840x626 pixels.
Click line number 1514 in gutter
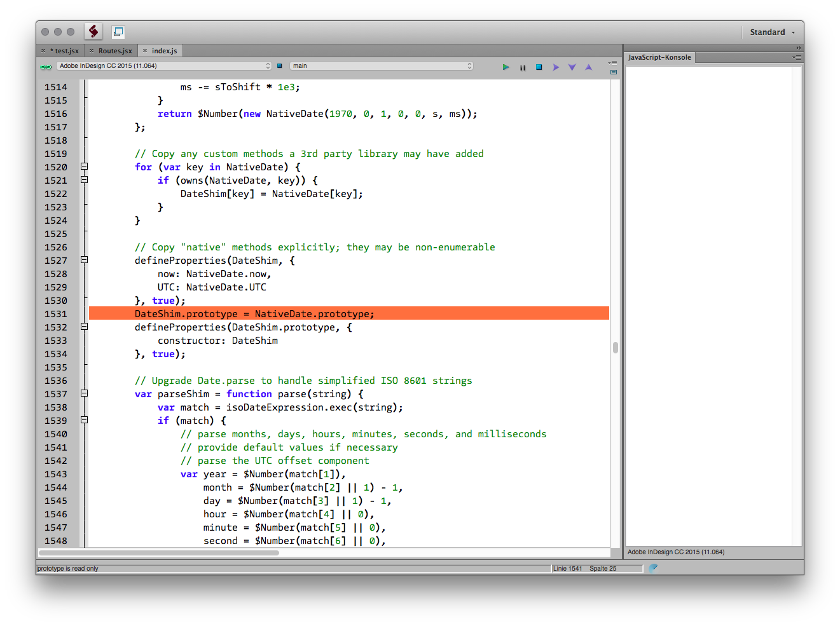56,87
